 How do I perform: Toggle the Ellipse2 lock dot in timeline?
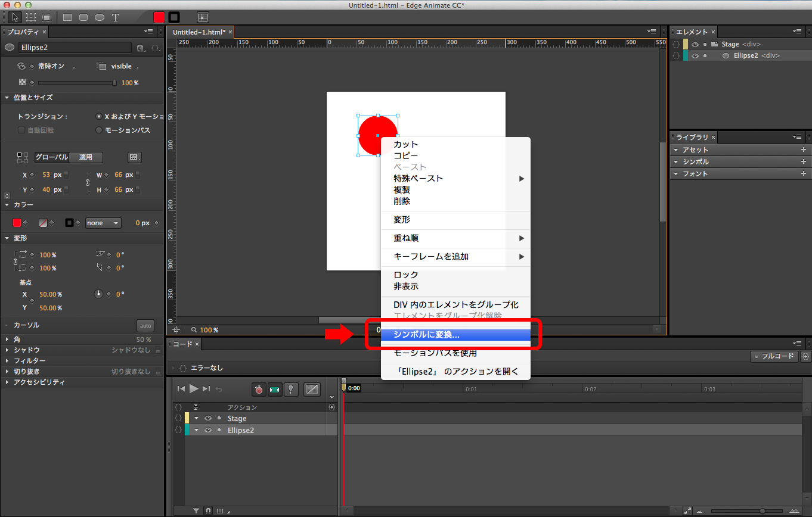219,430
